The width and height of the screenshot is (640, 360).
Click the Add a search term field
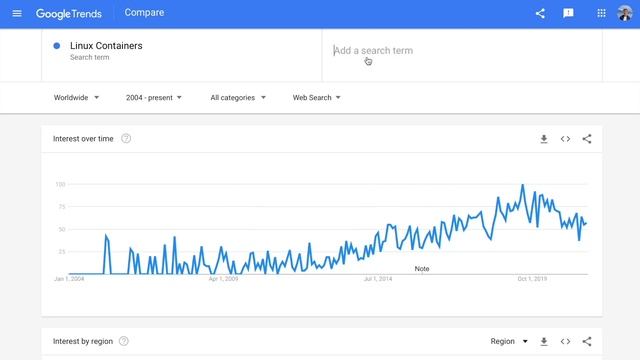(x=462, y=51)
